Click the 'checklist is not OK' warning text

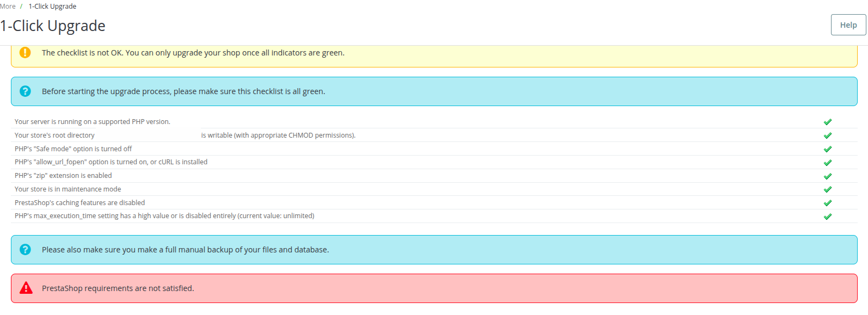coord(193,53)
